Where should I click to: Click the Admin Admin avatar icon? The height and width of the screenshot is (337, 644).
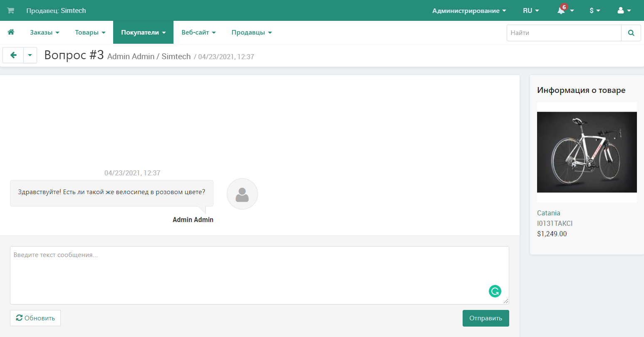pos(242,194)
